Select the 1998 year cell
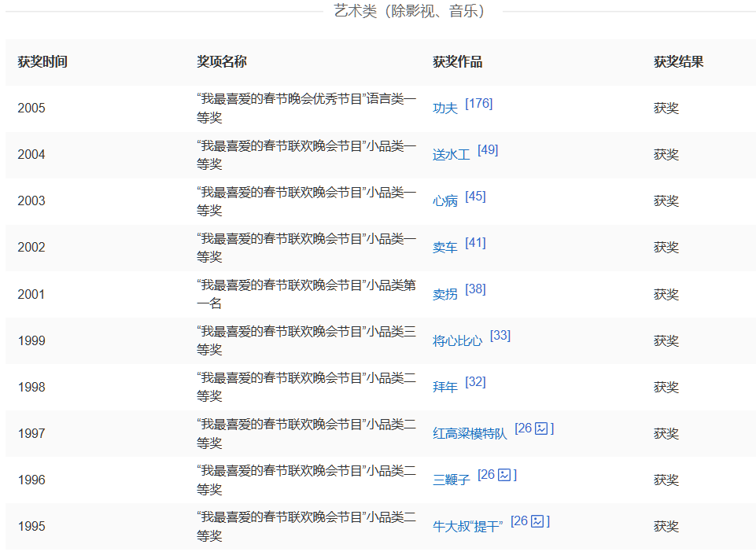 [x=31, y=387]
